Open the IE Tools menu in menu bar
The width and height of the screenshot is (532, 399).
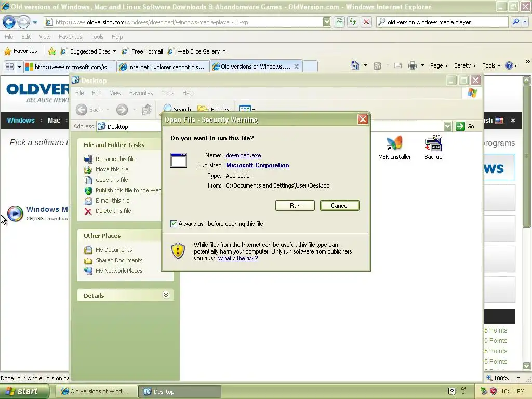97,37
